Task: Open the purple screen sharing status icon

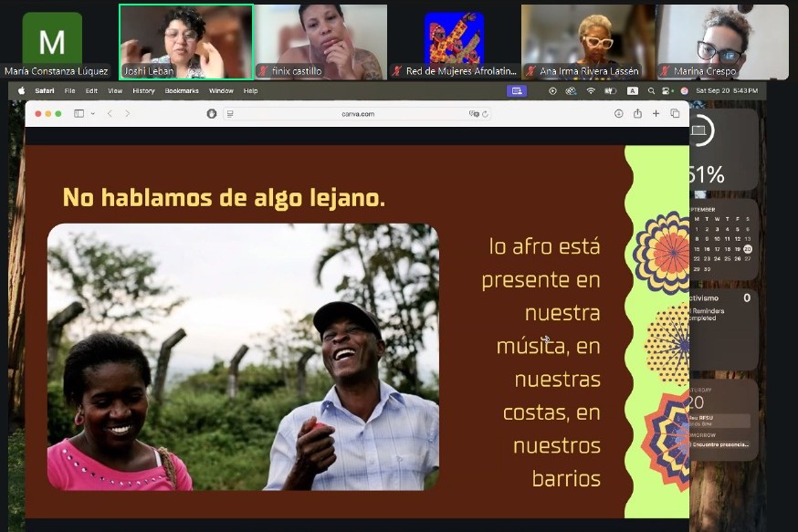Action: tap(518, 90)
